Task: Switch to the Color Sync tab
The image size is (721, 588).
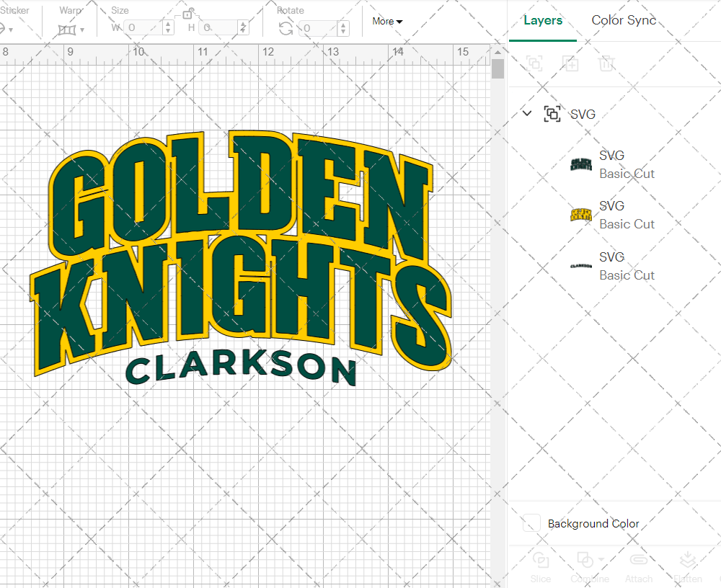Action: coord(623,20)
